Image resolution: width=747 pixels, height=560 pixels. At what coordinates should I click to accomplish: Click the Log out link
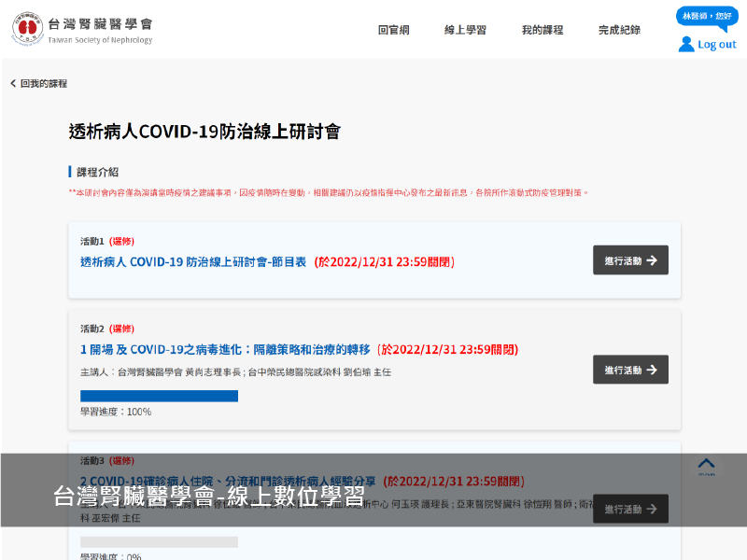(717, 45)
